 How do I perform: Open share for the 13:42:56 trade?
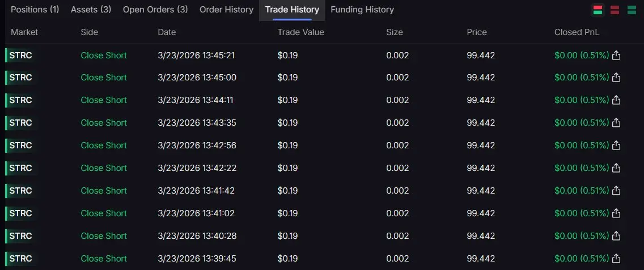(616, 145)
